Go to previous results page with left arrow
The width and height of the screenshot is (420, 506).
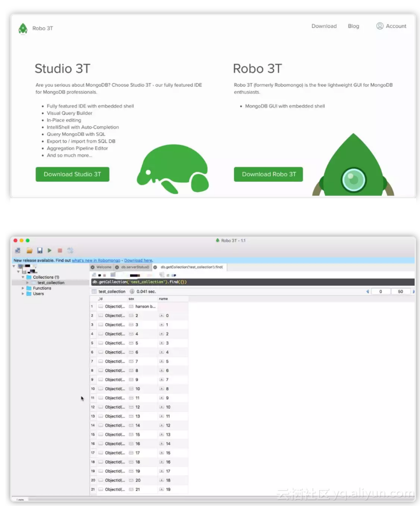pyautogui.click(x=367, y=292)
